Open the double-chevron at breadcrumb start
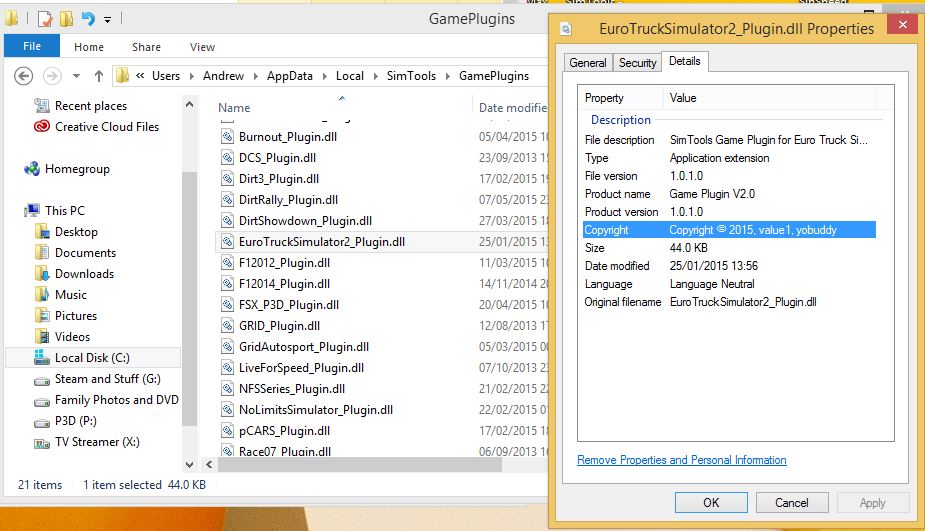The height and width of the screenshot is (531, 925). [x=140, y=76]
